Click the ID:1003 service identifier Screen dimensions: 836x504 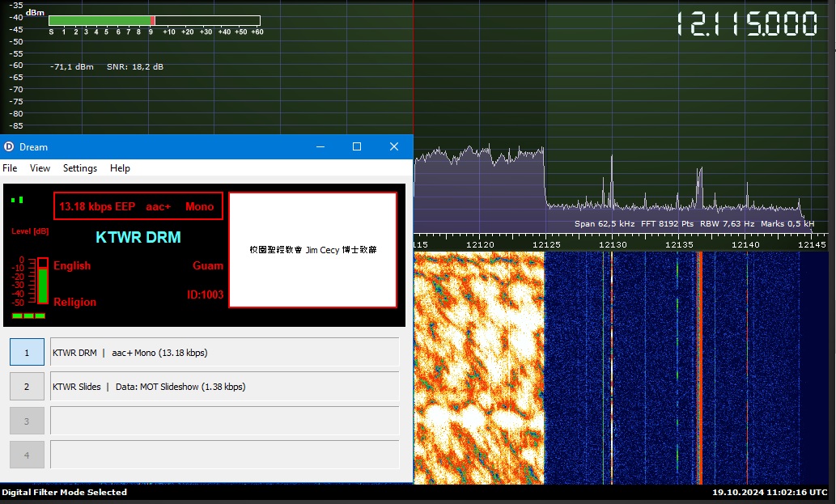tap(205, 294)
